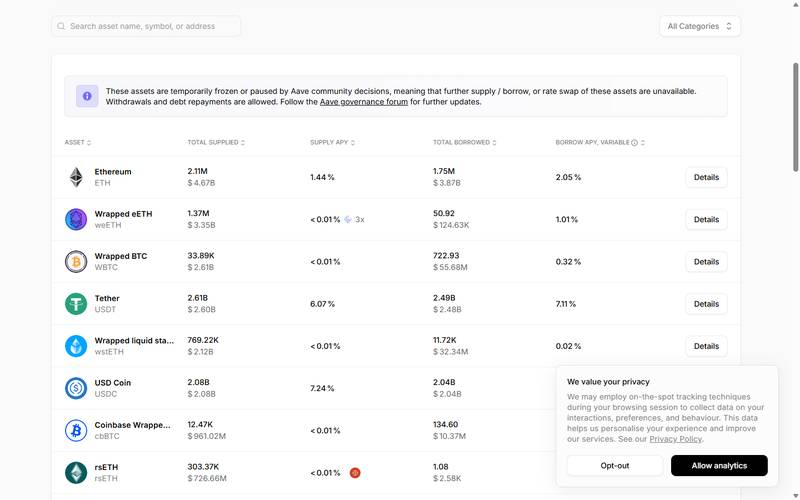Open the Privacy Policy link
Viewport: 800px width, 500px height.
tap(676, 439)
